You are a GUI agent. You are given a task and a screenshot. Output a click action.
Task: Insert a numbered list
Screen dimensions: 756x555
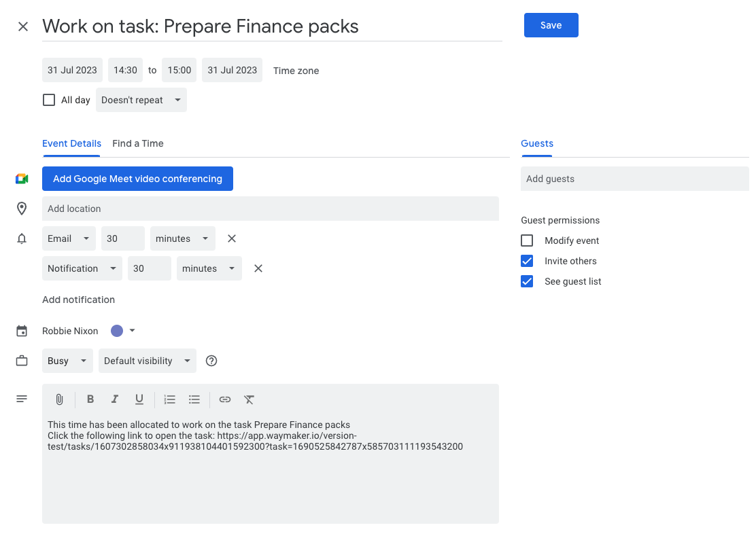tap(170, 399)
